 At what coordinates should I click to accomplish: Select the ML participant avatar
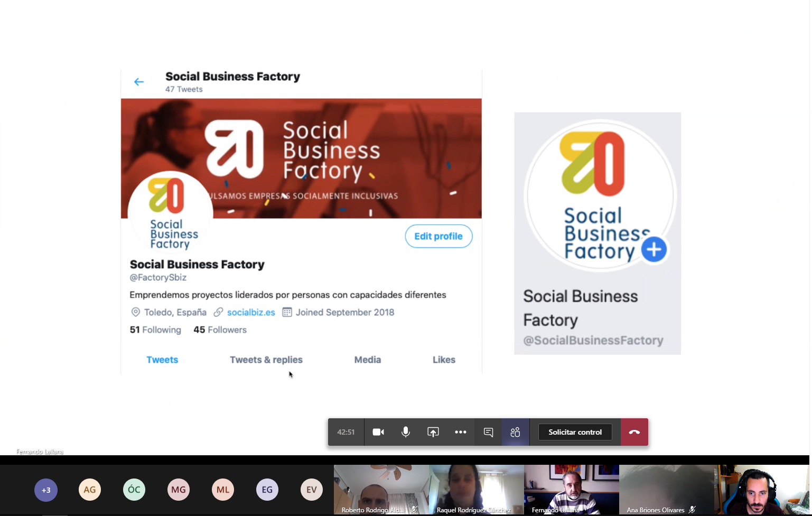223,490
